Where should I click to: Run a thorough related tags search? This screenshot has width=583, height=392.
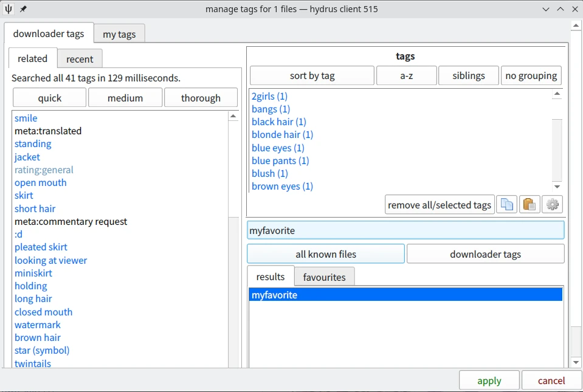point(201,98)
